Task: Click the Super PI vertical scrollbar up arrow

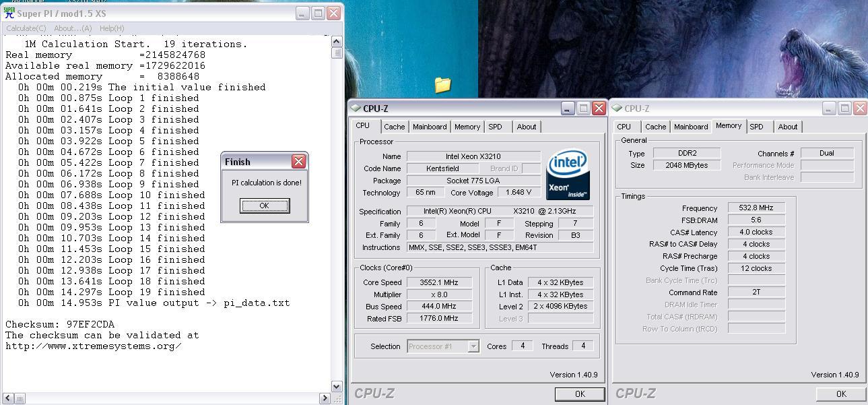Action: (337, 42)
